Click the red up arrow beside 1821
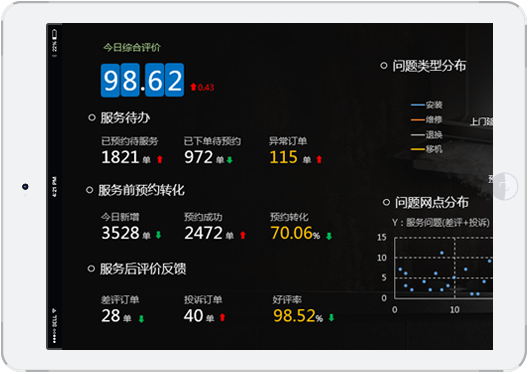 (160, 159)
